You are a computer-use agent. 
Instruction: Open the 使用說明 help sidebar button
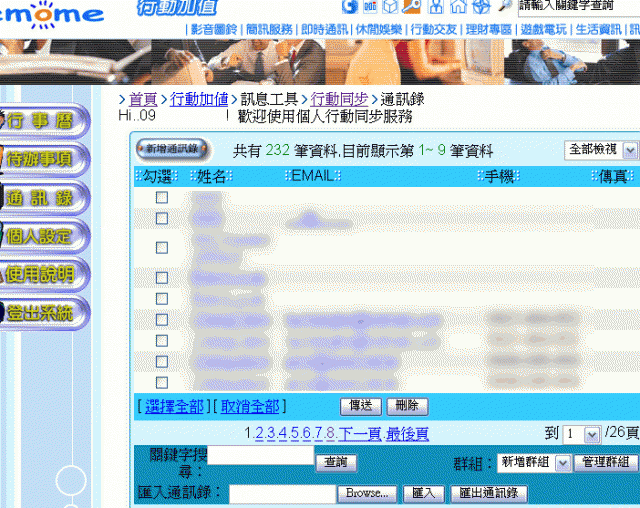(x=44, y=274)
